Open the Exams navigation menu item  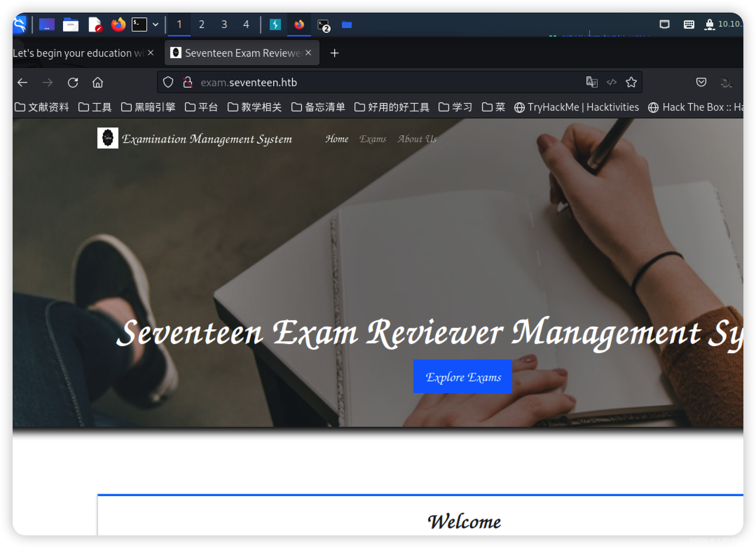pos(373,139)
